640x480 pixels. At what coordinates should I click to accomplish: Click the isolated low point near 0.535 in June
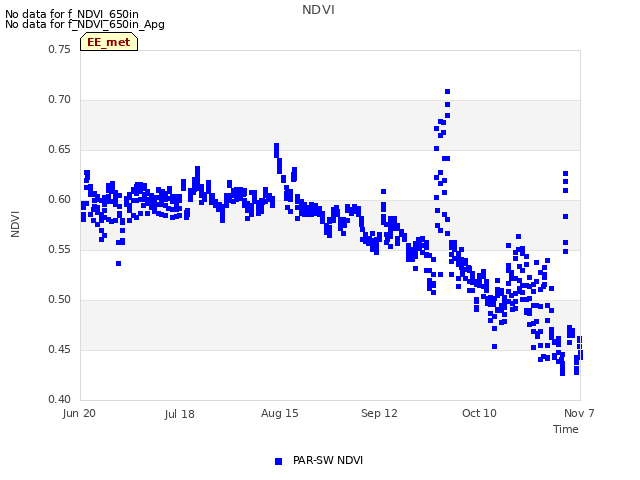[118, 264]
